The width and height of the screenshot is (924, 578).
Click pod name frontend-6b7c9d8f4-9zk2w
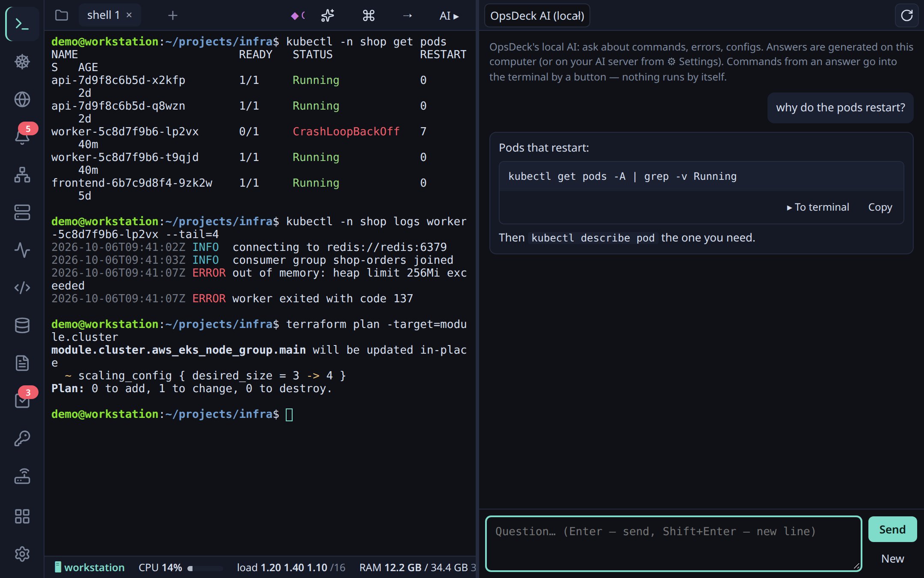pyautogui.click(x=132, y=183)
